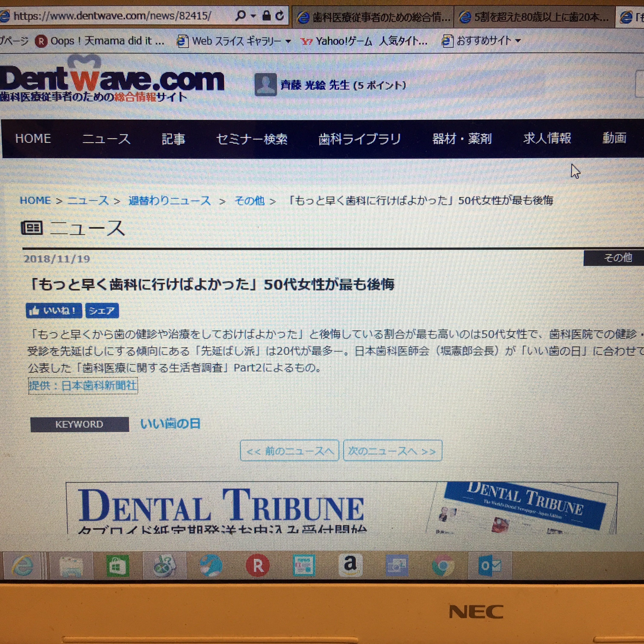This screenshot has height=644, width=644.
Task: Click ニュース breadcrumb link
Action: 88,200
